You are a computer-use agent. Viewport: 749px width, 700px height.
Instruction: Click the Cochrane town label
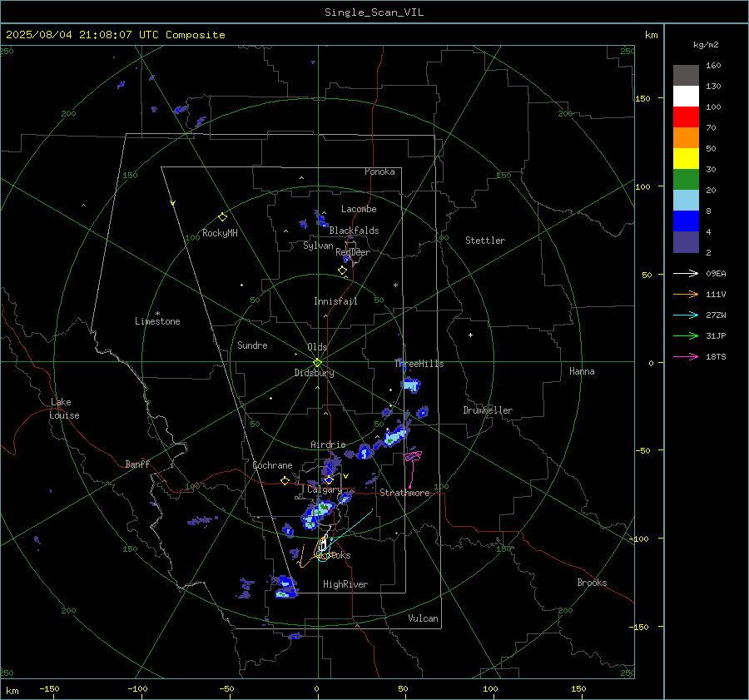[x=272, y=465]
